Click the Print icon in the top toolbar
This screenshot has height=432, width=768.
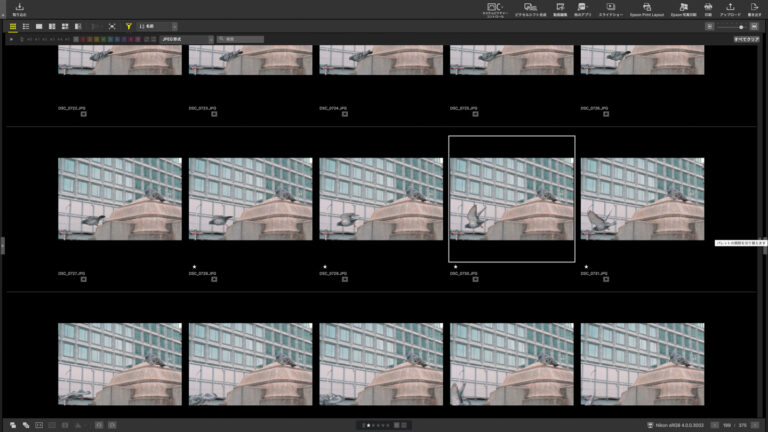[708, 9]
